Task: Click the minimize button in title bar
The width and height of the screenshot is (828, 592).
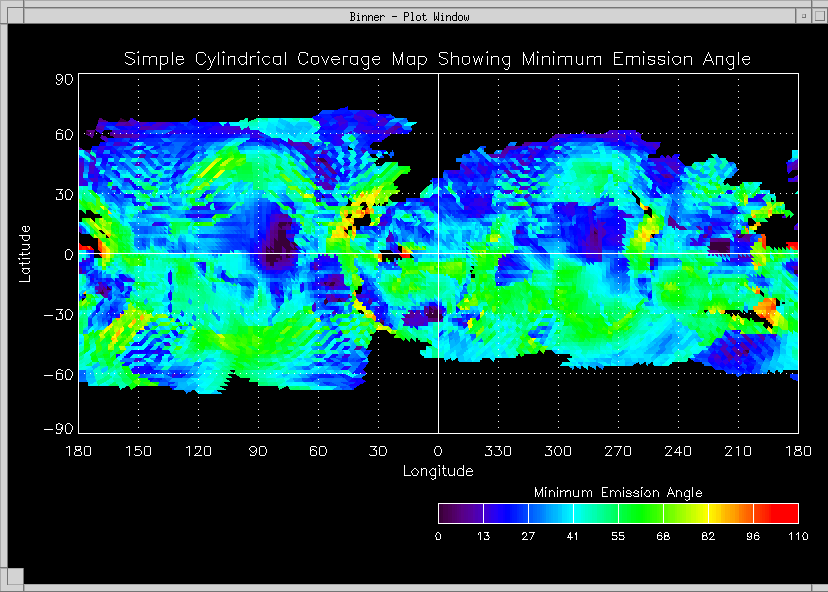Action: coord(802,16)
